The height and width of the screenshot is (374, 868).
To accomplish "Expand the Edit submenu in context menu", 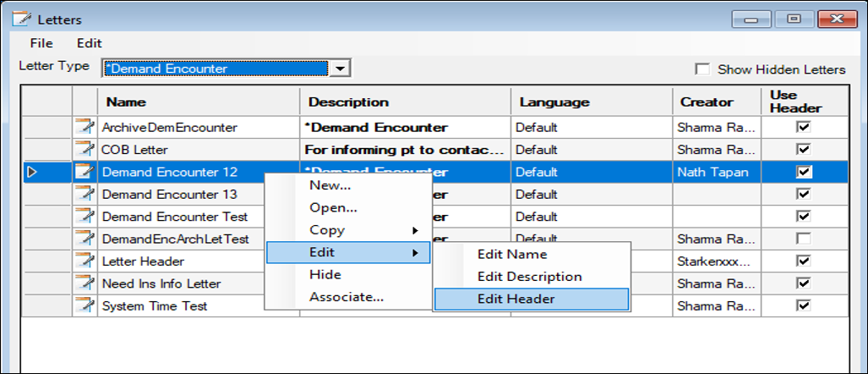I will tap(348, 252).
